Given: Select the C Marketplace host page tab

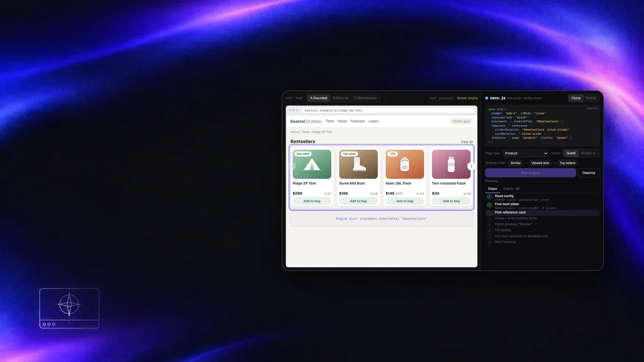Looking at the screenshot, I should pos(365,98).
